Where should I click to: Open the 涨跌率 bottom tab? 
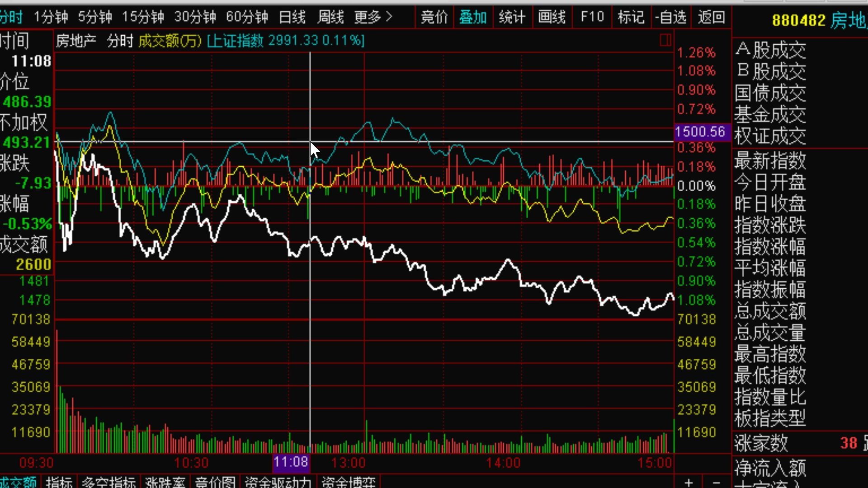pyautogui.click(x=165, y=482)
